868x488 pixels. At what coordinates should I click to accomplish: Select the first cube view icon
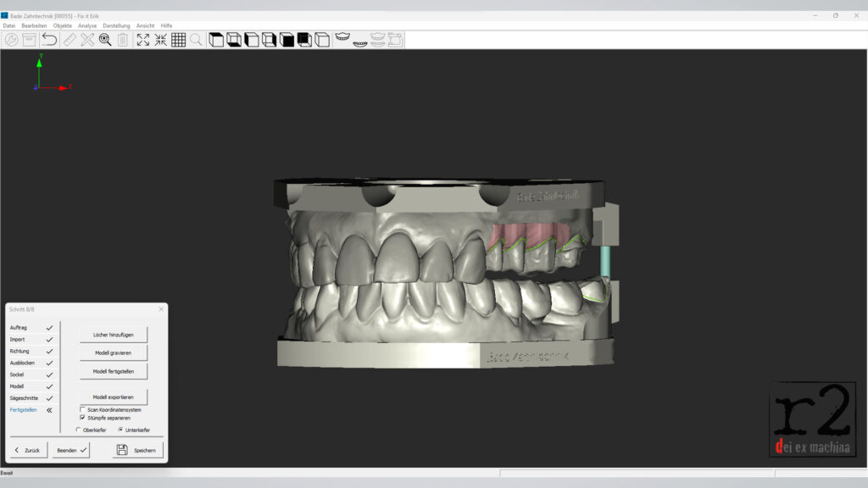[216, 40]
